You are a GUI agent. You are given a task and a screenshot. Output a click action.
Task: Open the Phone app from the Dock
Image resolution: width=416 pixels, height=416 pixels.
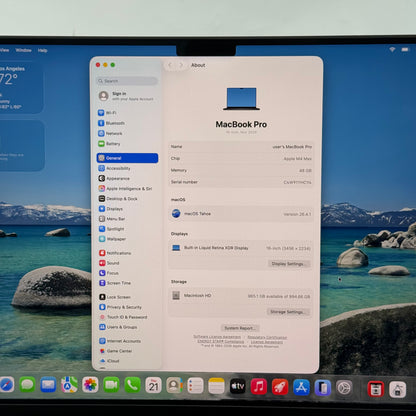[132, 385]
